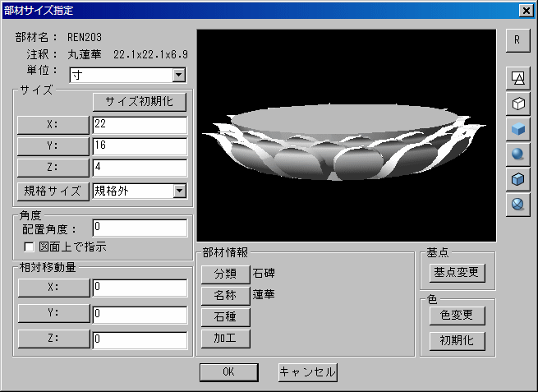The width and height of the screenshot is (538, 392).
Task: Click the 色変更 button
Action: [x=457, y=316]
